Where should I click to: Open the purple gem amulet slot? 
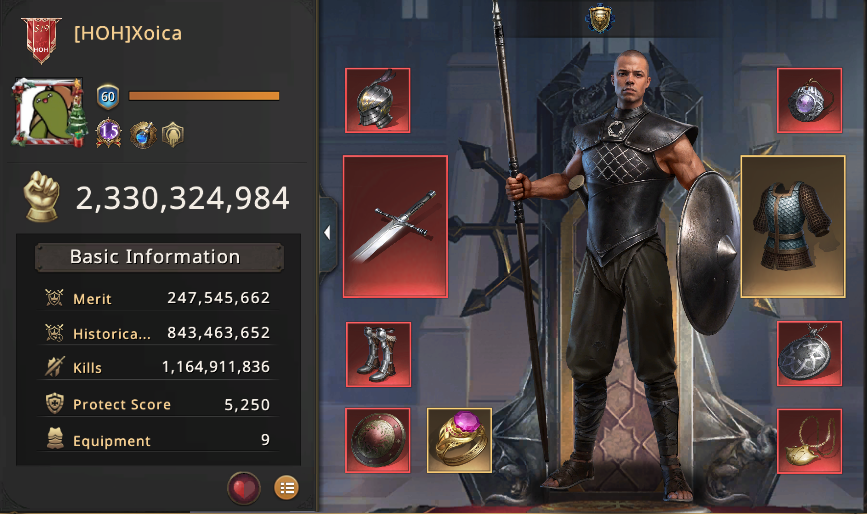(x=809, y=101)
